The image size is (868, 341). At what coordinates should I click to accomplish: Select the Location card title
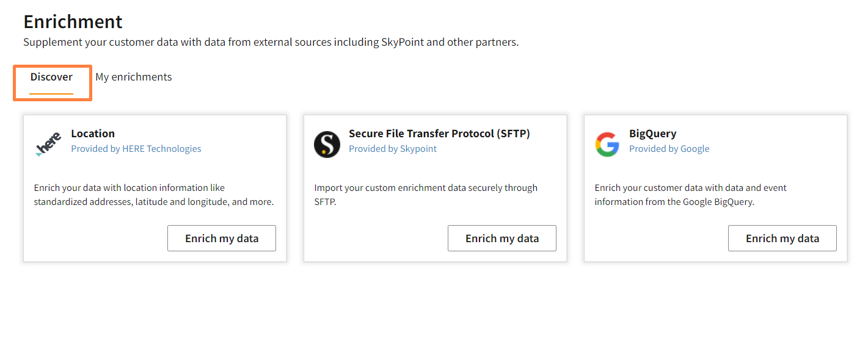point(93,134)
